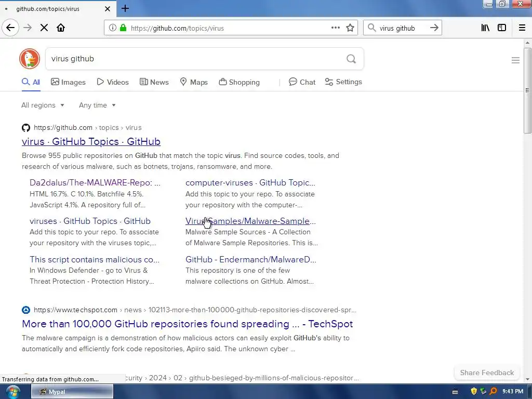
Task: Click the TechSpot favicon icon
Action: (x=26, y=310)
